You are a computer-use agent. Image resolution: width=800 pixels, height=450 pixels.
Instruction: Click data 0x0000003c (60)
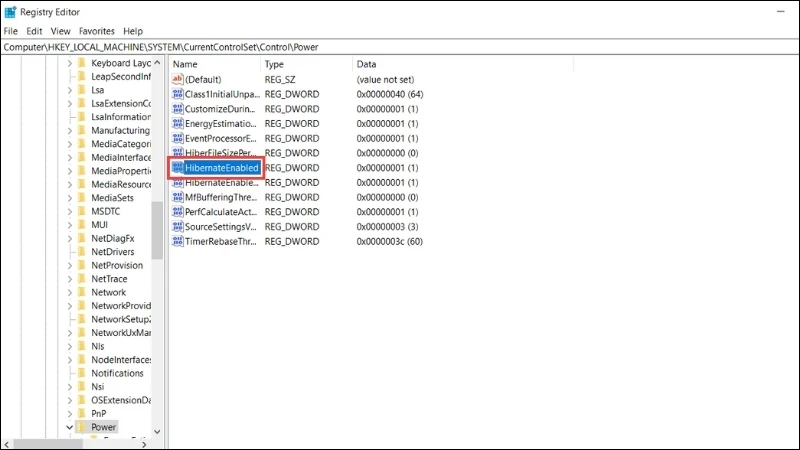click(389, 241)
